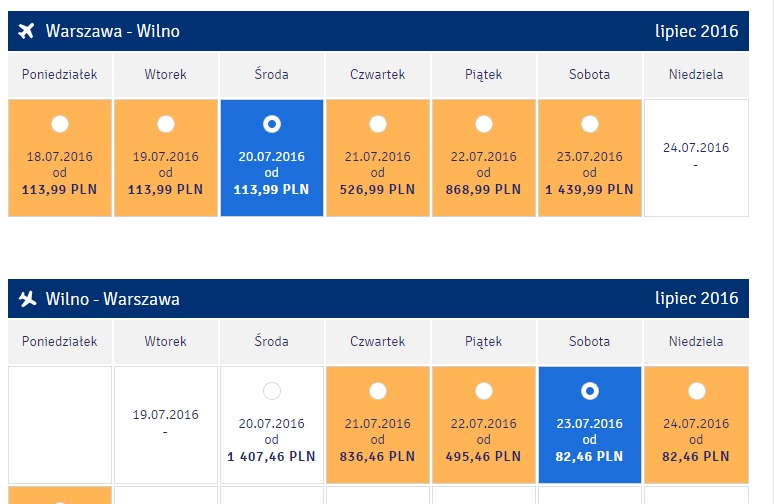Choose the selected 20.07.2016 outbound radio button

(271, 124)
